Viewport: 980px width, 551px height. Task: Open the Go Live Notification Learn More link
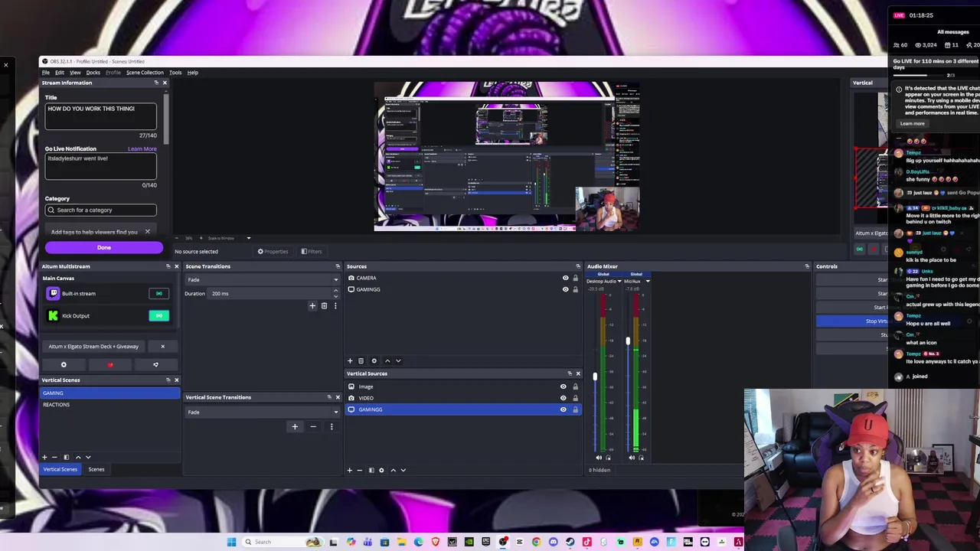(142, 149)
